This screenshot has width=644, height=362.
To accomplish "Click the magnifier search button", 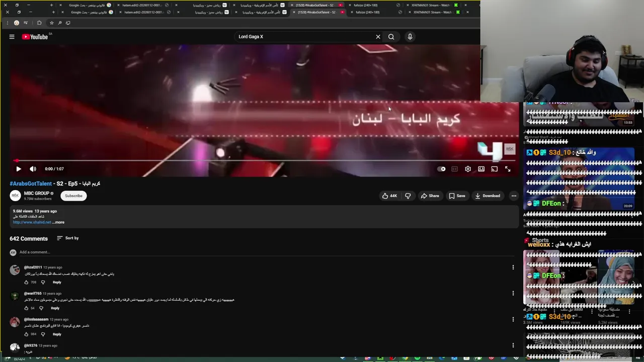I will click(x=391, y=37).
